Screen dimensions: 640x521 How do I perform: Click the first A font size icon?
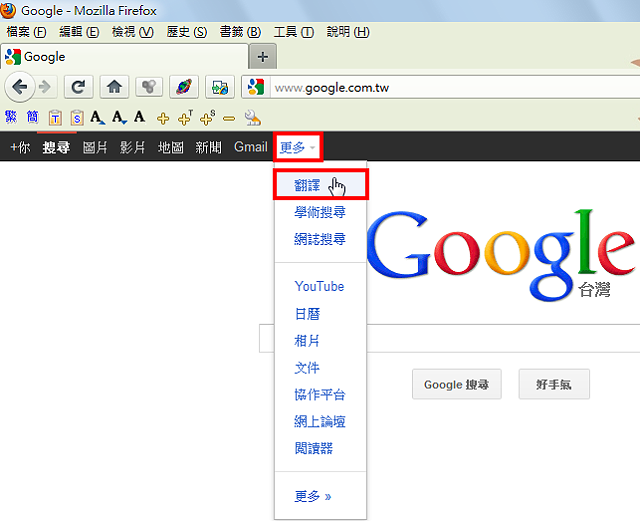98,118
